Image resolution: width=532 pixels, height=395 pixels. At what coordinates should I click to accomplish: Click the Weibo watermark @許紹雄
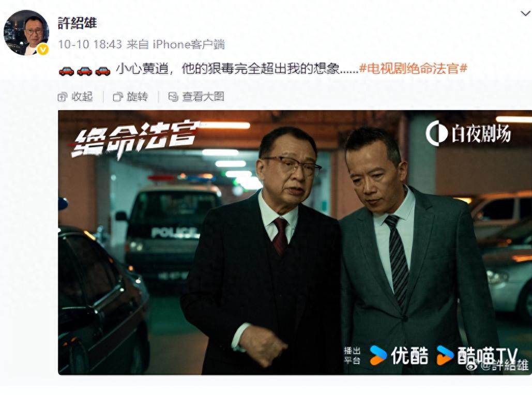pos(497,365)
